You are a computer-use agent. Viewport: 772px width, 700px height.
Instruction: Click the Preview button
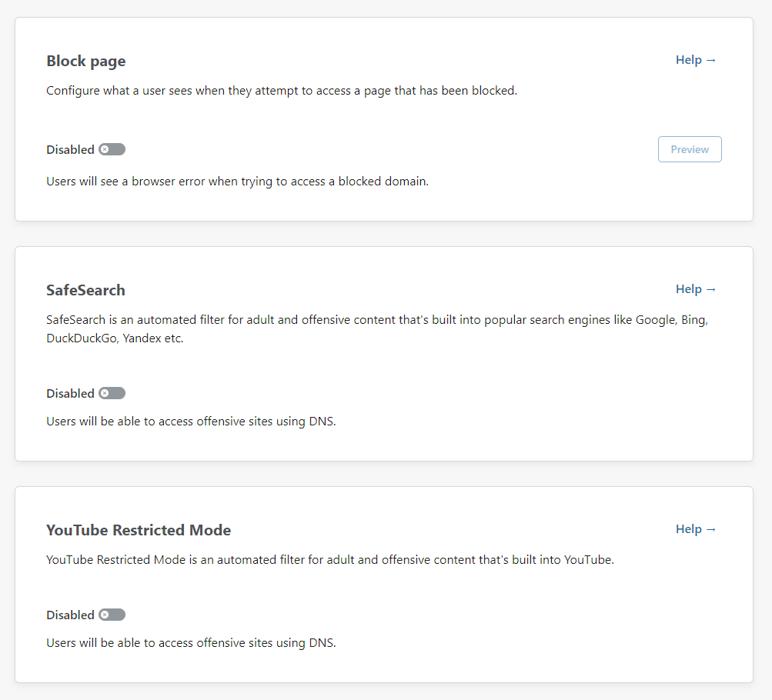pyautogui.click(x=689, y=149)
